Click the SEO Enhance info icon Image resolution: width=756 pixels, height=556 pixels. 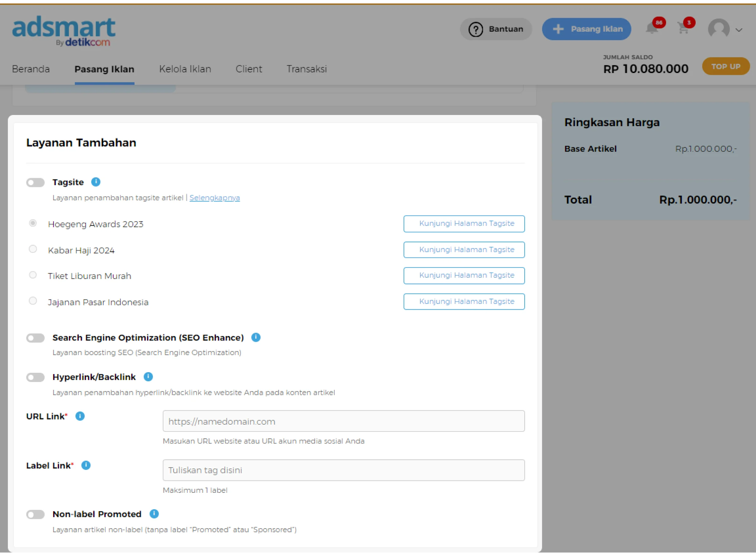click(x=256, y=337)
